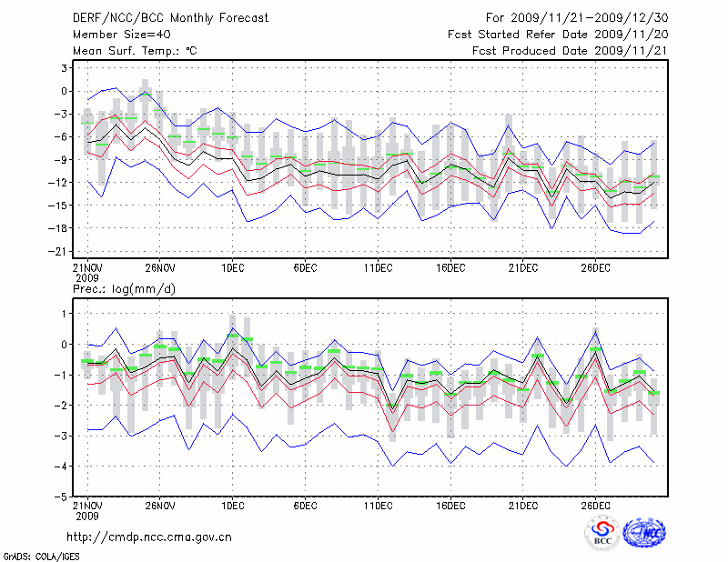Viewport: 728px width, 562px height.
Task: Click the Mean Surf. Temp. label
Action: pyautogui.click(x=135, y=51)
